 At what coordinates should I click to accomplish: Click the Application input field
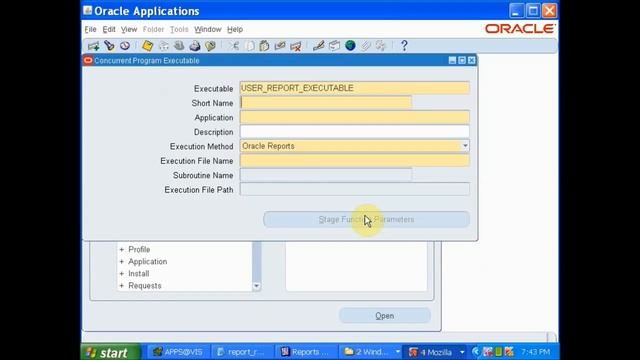tap(354, 118)
